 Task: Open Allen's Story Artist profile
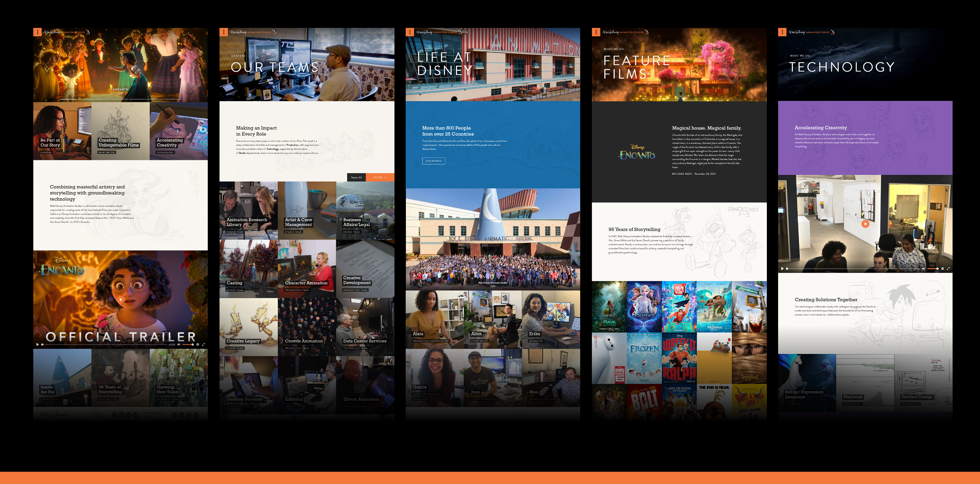coord(493,320)
